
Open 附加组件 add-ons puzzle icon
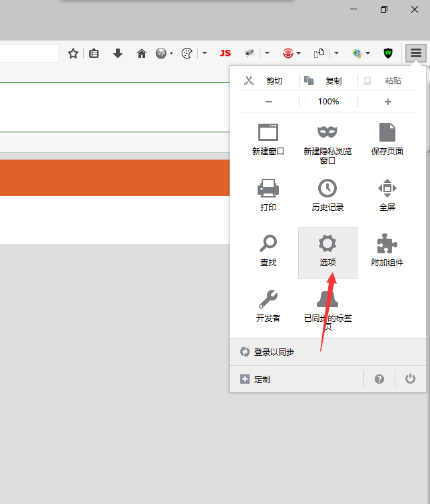(387, 251)
